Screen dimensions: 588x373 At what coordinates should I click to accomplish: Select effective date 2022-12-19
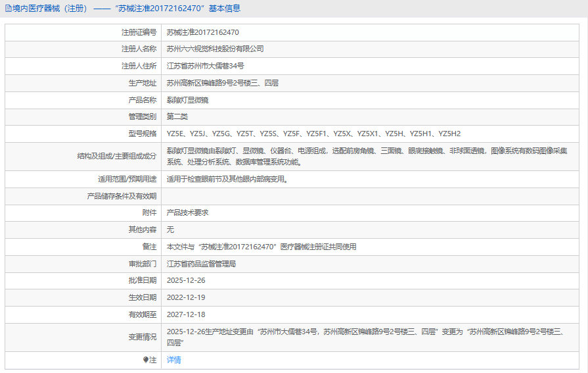click(186, 297)
